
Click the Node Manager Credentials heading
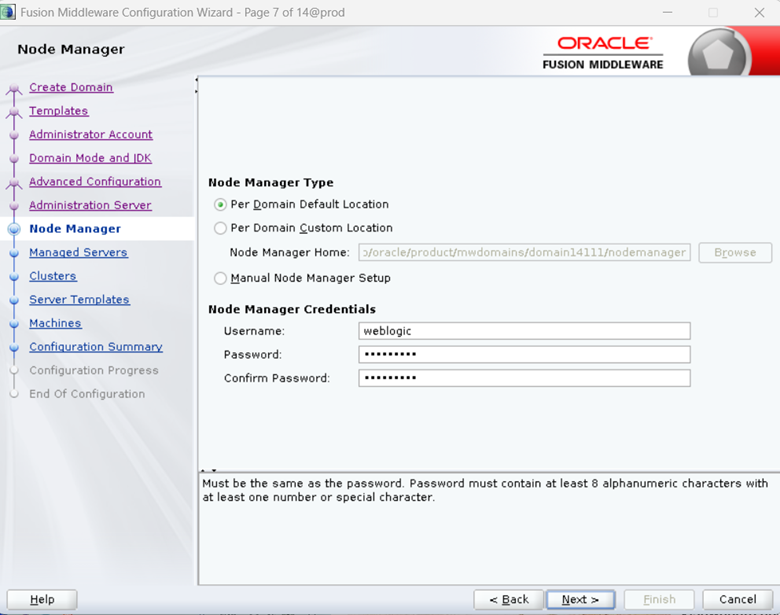(292, 309)
